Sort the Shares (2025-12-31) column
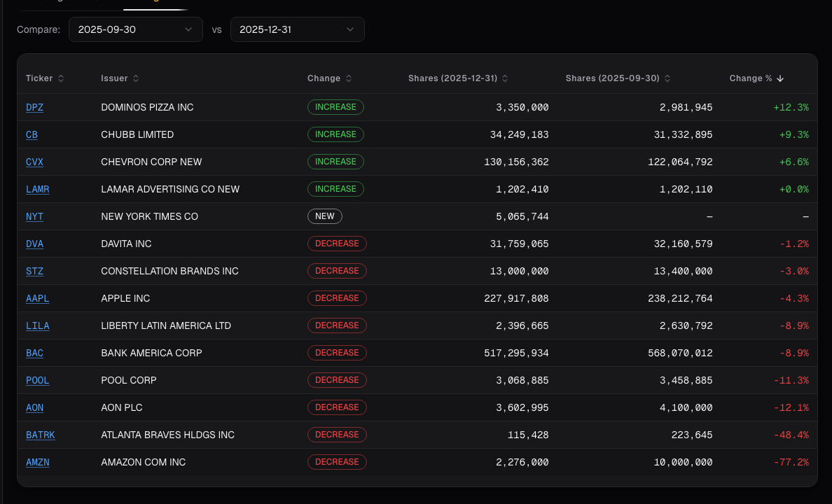 coord(458,78)
